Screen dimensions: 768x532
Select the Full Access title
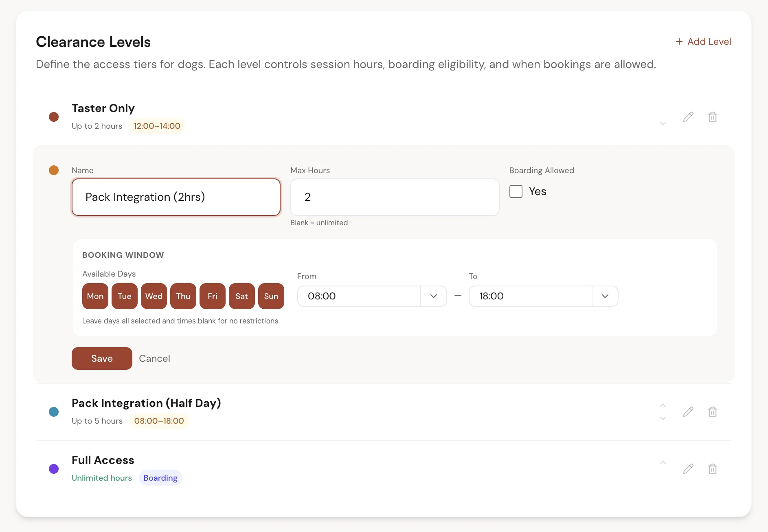[x=103, y=460]
